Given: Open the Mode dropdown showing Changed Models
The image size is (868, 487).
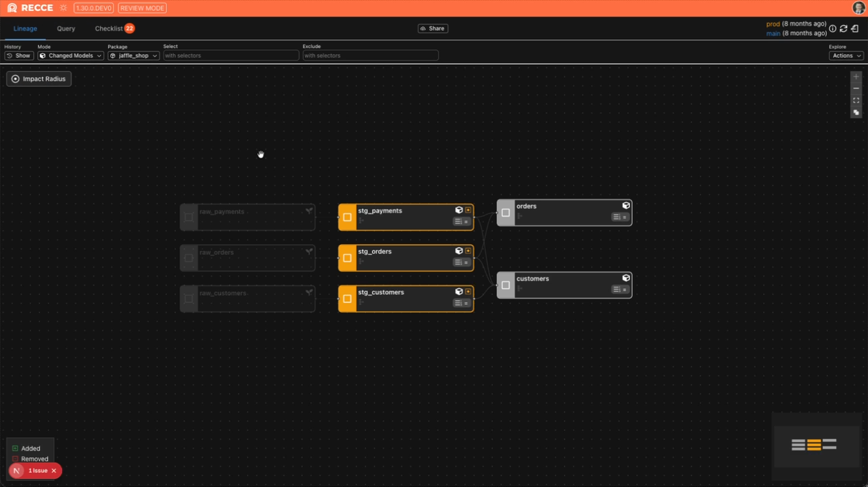Looking at the screenshot, I should click(70, 55).
